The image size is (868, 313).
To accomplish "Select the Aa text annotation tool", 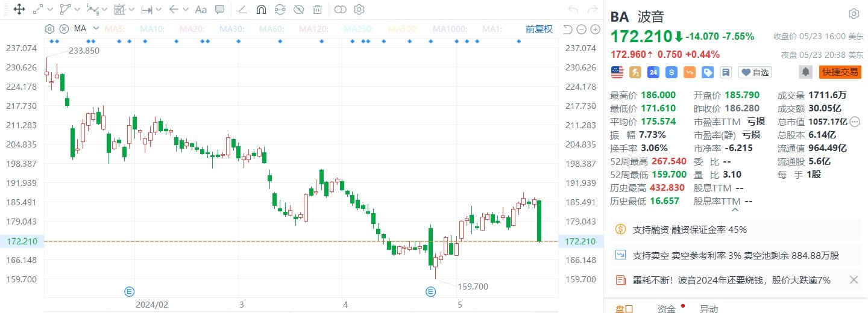I will point(201,10).
